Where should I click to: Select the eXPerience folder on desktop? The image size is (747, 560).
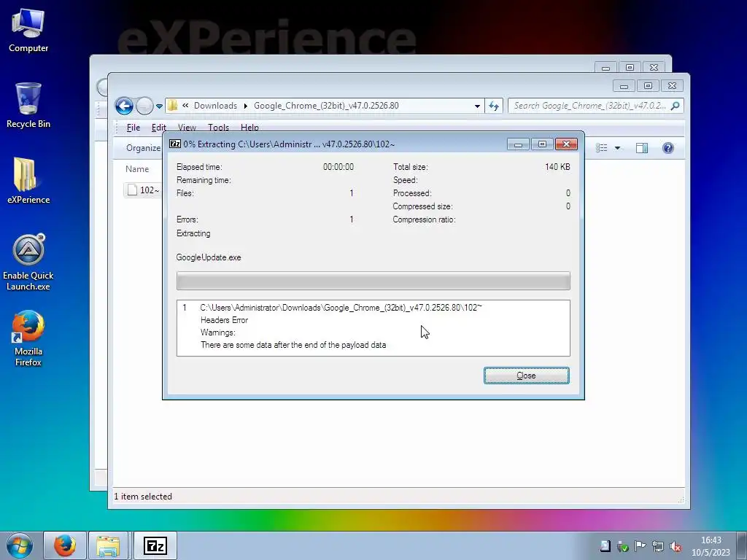28,181
